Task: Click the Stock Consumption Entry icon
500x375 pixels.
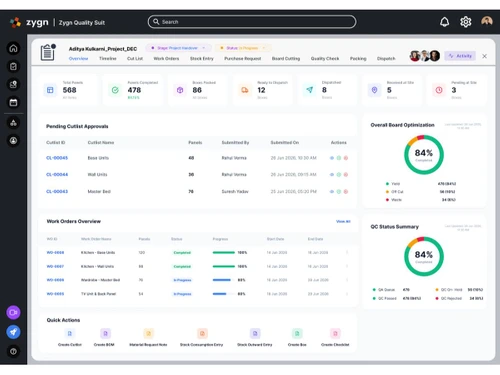Action: (202, 333)
